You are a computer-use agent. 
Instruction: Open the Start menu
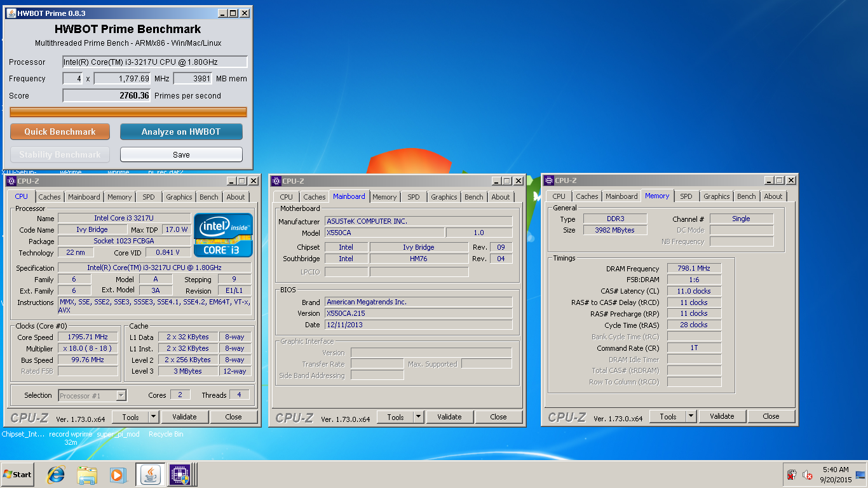[x=17, y=475]
